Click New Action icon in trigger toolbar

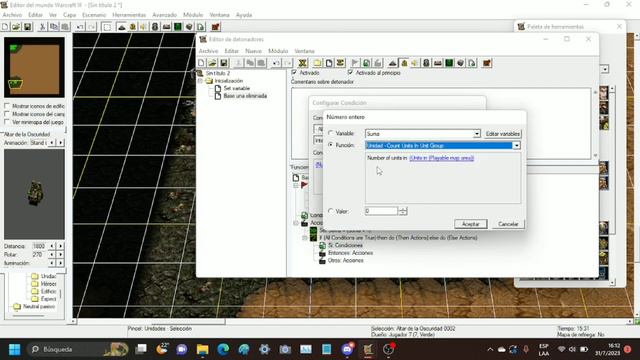tap(378, 63)
